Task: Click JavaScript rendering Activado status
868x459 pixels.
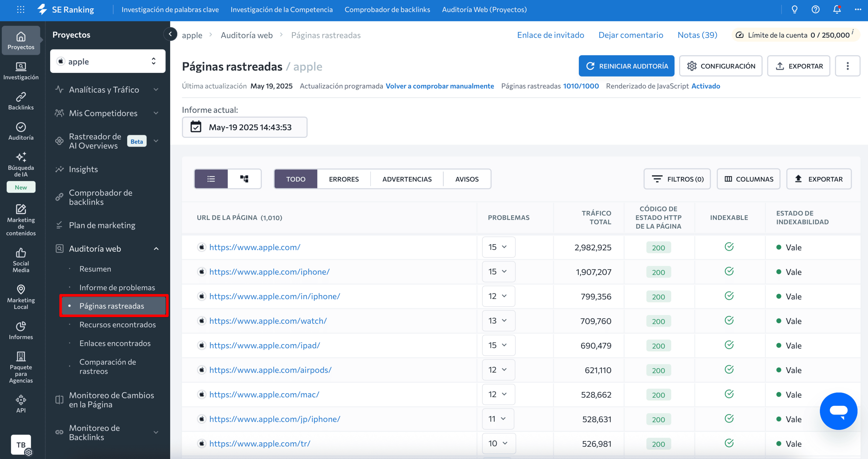Action: (x=706, y=86)
